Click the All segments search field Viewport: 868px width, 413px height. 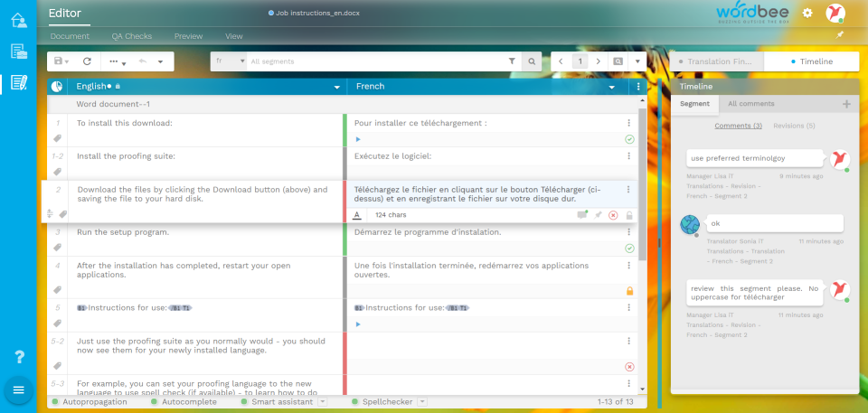[x=376, y=61]
